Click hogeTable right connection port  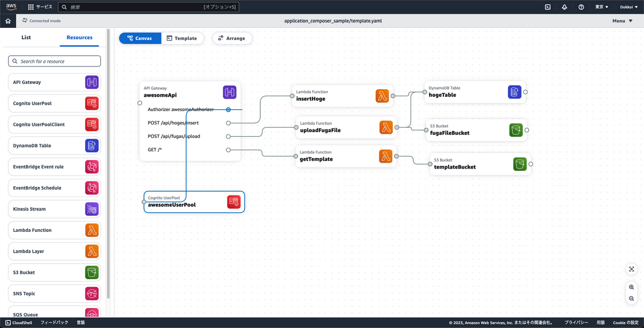pos(525,92)
